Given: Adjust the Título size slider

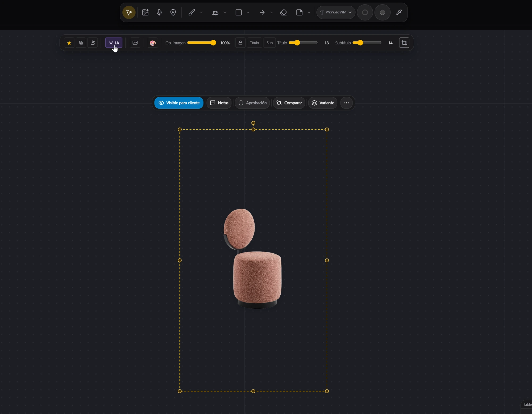Looking at the screenshot, I should point(303,43).
